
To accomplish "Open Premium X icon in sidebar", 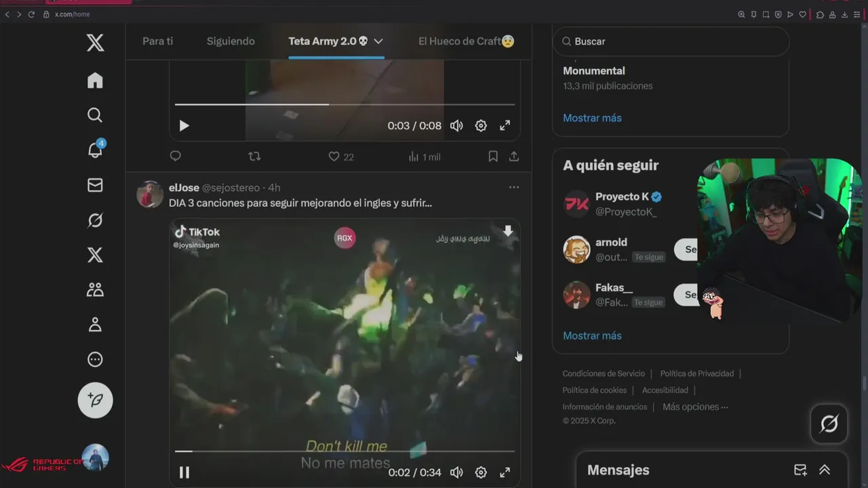I will point(95,255).
